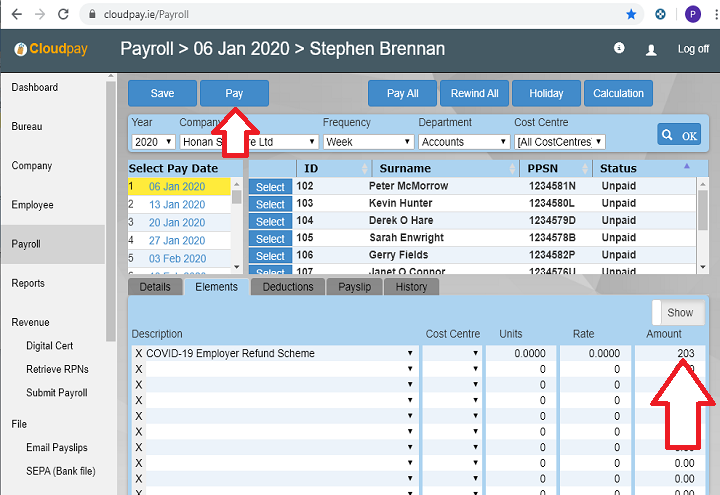Open the Department dropdown showing Accounts
This screenshot has height=495, width=720.
pos(463,142)
